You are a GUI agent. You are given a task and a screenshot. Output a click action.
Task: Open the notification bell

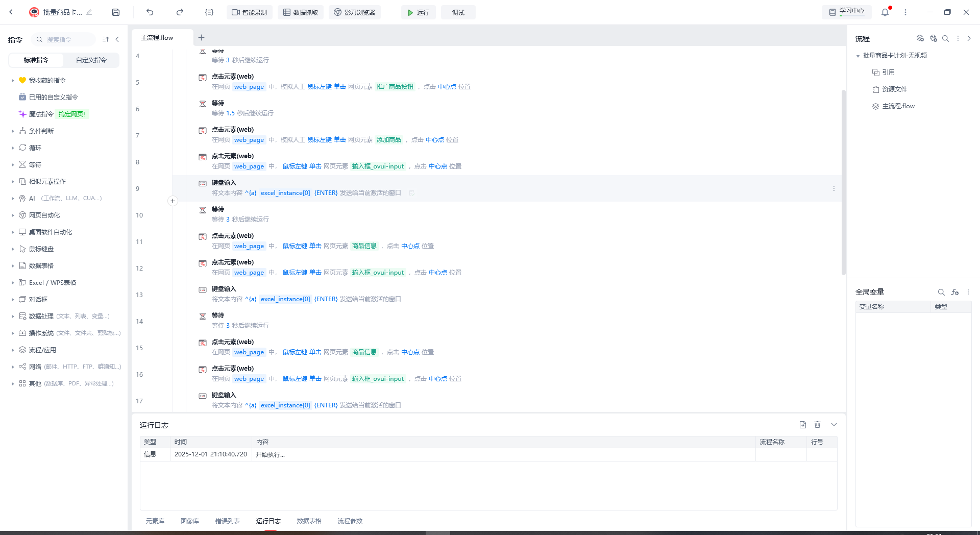point(885,12)
